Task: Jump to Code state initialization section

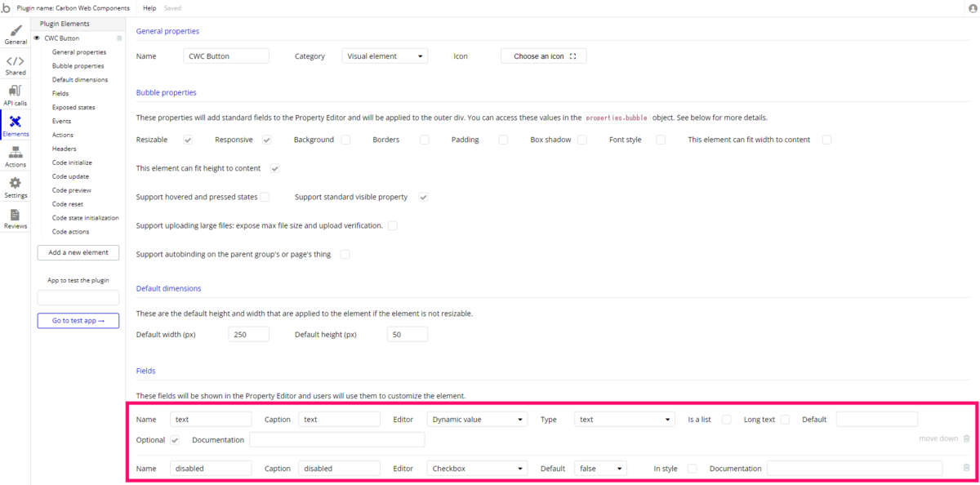Action: pyautogui.click(x=86, y=218)
